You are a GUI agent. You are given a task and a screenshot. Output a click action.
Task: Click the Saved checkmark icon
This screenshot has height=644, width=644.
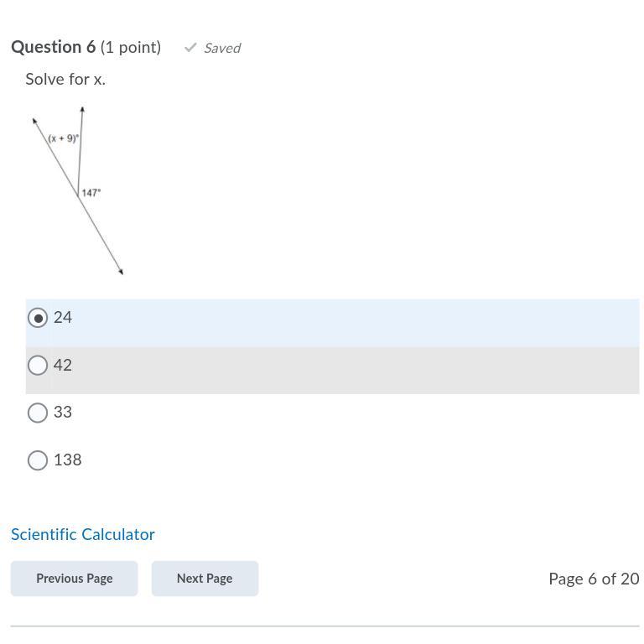[x=190, y=48]
